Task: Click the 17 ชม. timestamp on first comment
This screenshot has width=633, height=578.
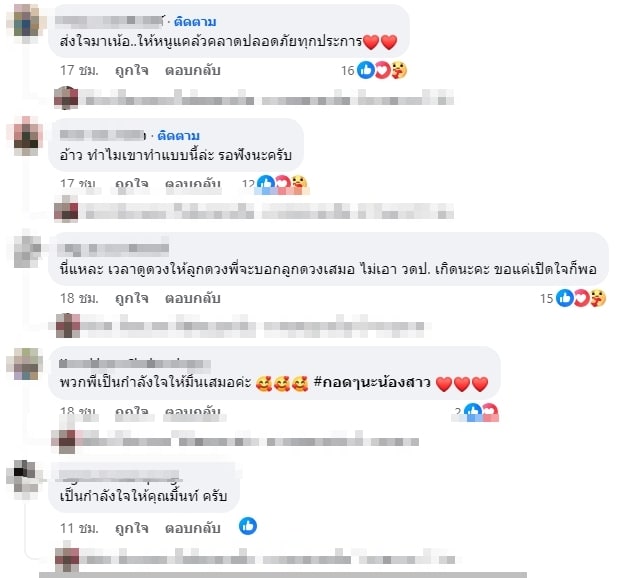Action: [79, 70]
